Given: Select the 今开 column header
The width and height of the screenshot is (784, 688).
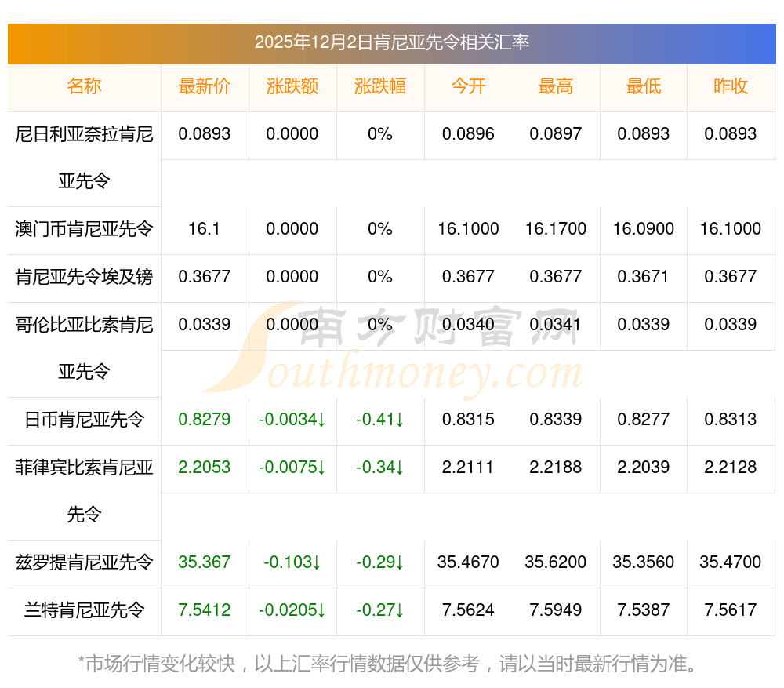Looking at the screenshot, I should [x=468, y=86].
